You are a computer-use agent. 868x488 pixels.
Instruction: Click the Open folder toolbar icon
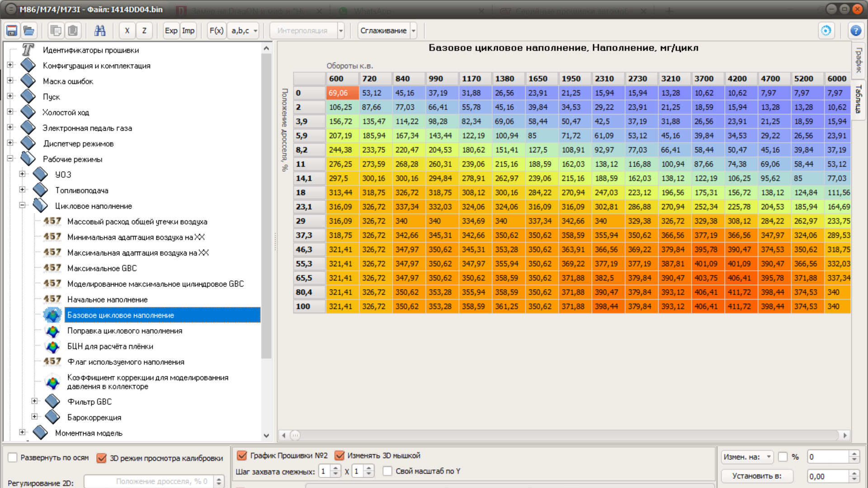click(x=29, y=31)
